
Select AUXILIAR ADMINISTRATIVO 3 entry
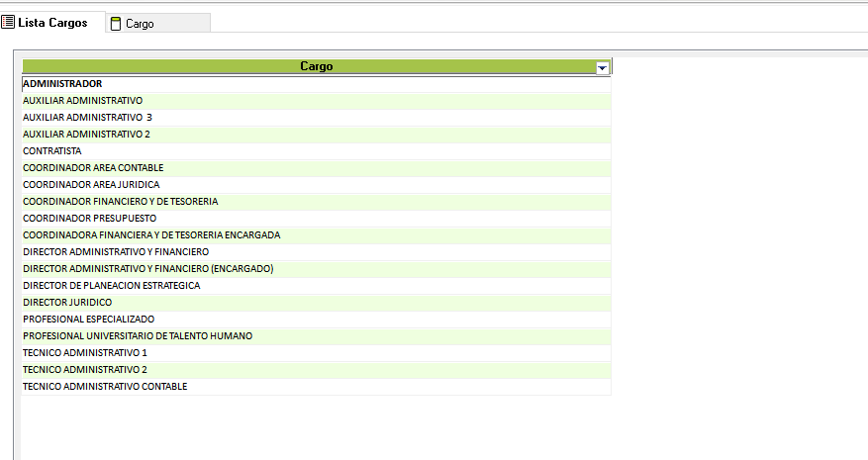tap(87, 118)
